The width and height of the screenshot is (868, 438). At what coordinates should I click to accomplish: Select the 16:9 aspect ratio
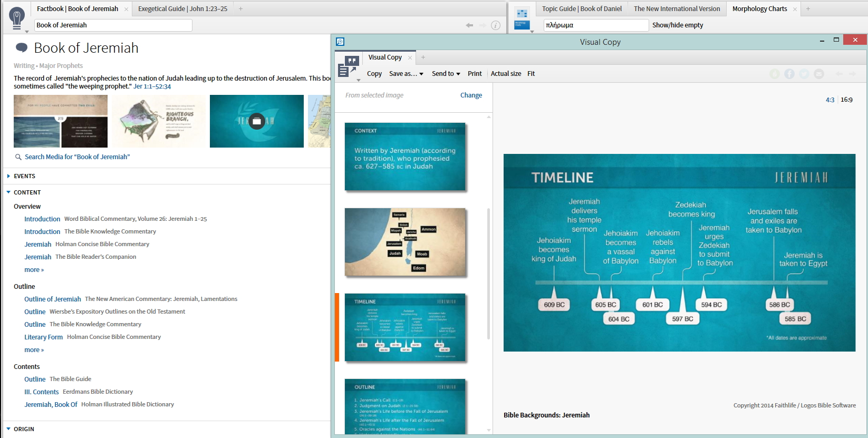tap(846, 100)
